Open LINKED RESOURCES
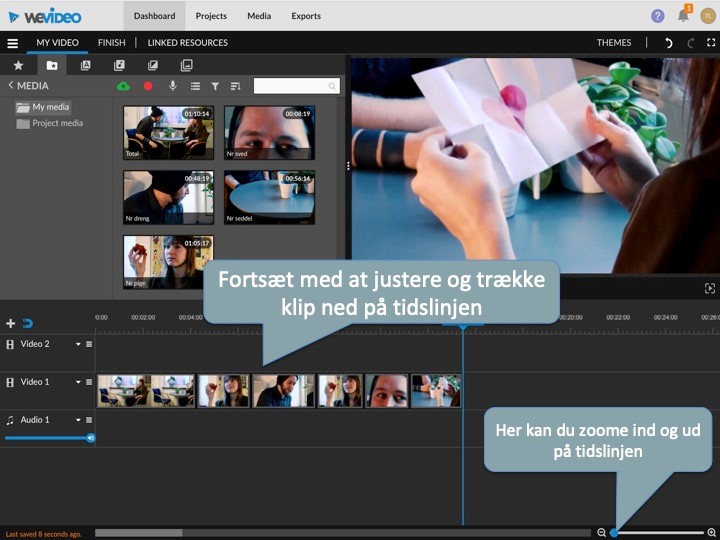This screenshot has height=540, width=720. 187,43
